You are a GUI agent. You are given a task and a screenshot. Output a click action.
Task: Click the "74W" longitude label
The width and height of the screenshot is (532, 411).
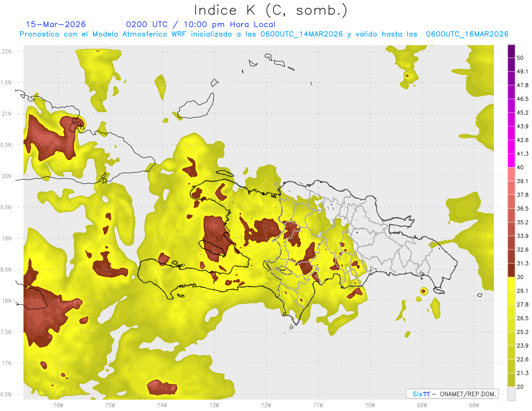[x=162, y=405]
